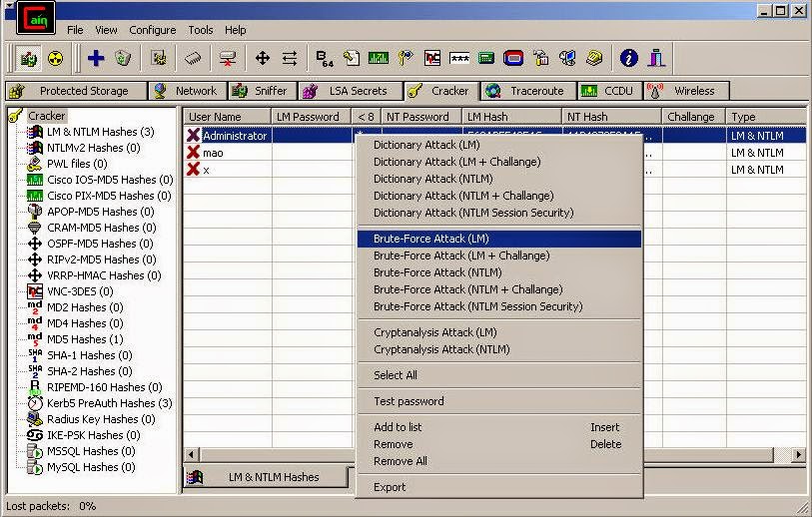
Task: Open the Configure menu
Action: (152, 30)
